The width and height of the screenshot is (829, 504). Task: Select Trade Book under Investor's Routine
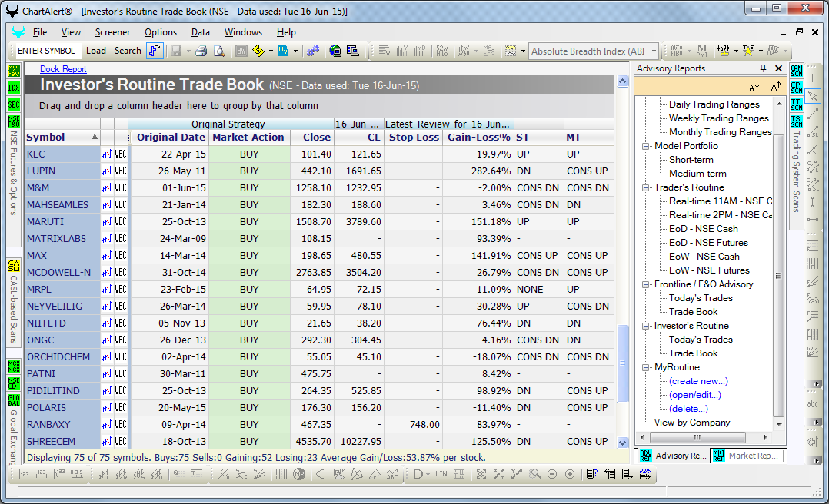(693, 353)
